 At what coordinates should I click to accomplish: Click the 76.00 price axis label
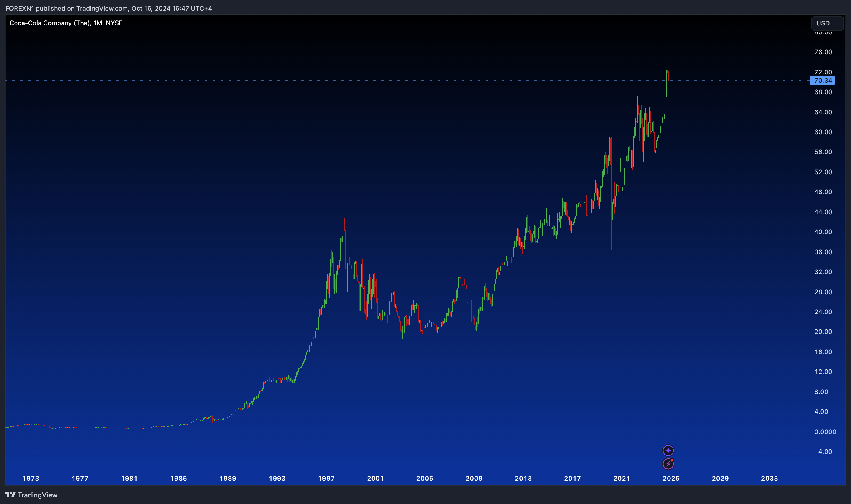pos(823,52)
